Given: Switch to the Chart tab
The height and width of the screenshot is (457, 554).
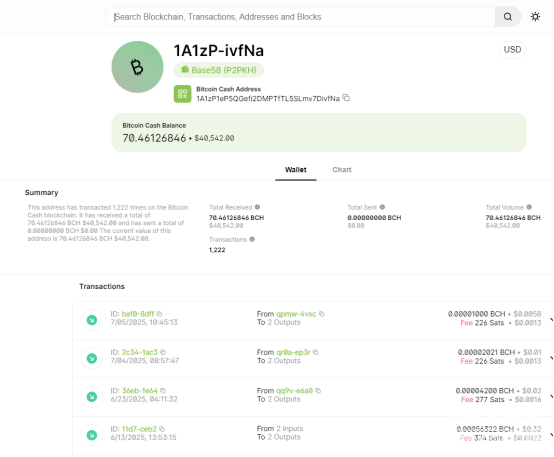Looking at the screenshot, I should (342, 170).
